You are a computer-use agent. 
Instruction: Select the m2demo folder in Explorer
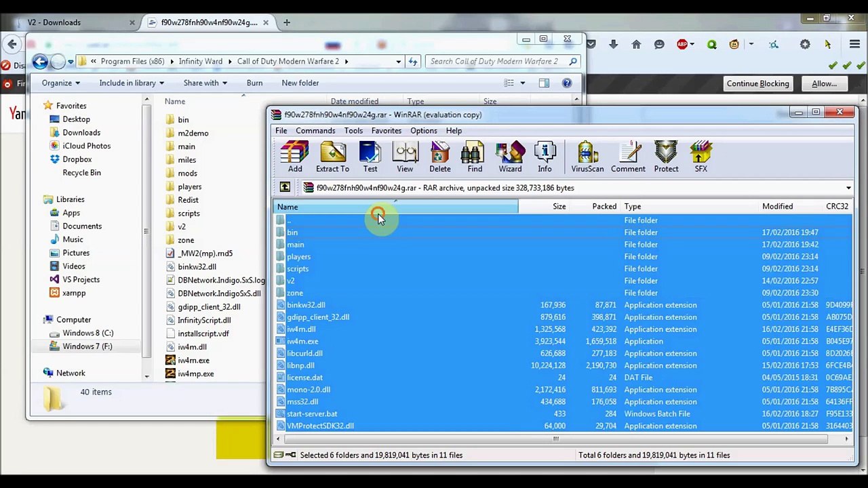tap(193, 134)
